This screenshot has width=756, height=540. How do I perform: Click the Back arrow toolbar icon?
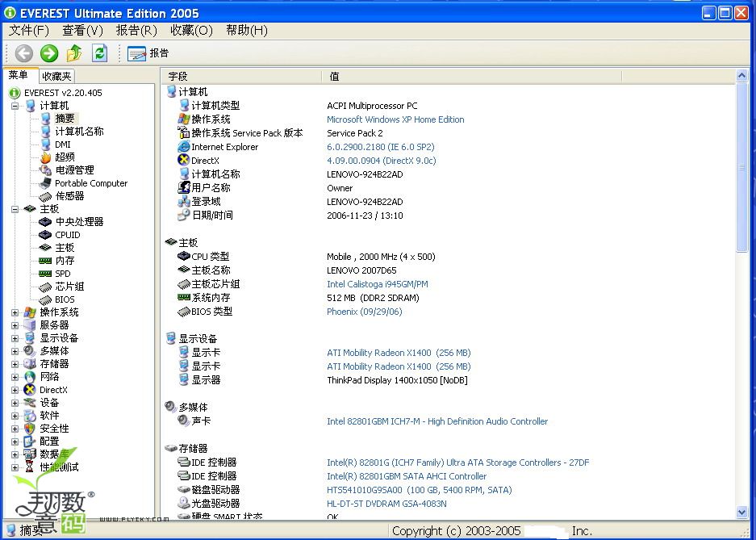pyautogui.click(x=23, y=53)
